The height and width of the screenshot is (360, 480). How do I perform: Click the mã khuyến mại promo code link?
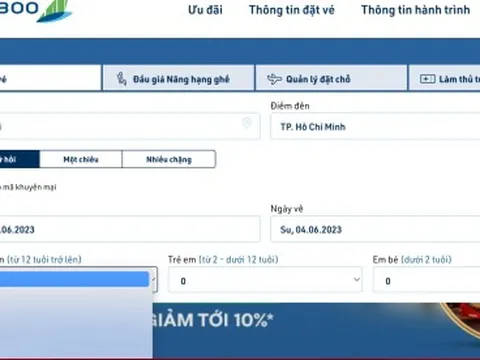(29, 187)
